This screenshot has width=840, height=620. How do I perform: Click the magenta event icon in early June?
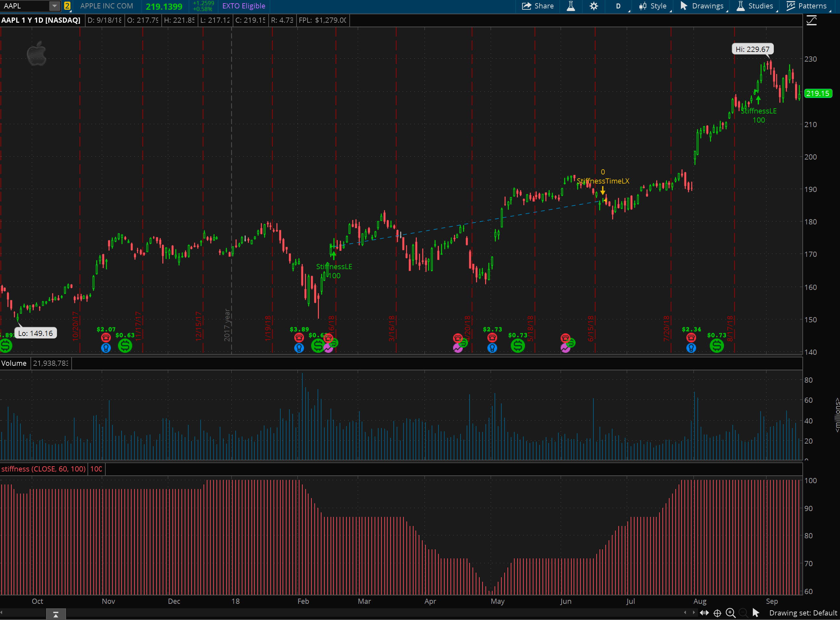point(566,348)
